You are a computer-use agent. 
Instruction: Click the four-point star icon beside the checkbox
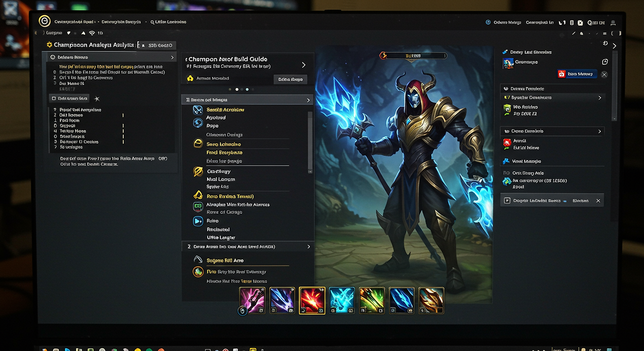pyautogui.click(x=97, y=99)
